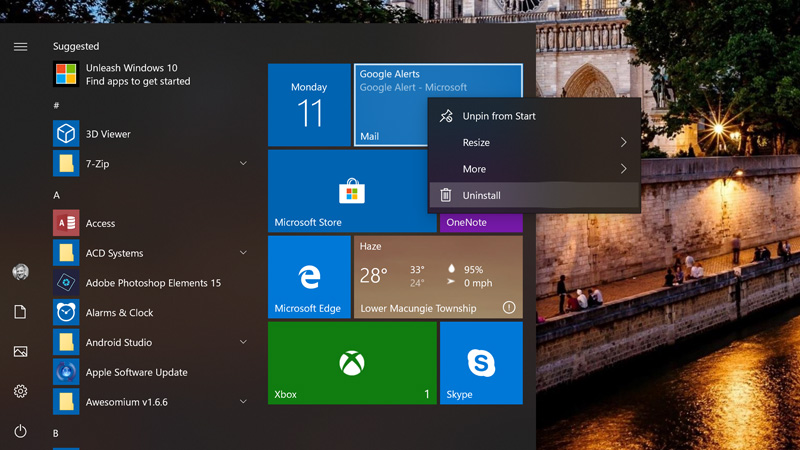
Task: Open the Pictures icon in sidebar
Action: click(20, 351)
